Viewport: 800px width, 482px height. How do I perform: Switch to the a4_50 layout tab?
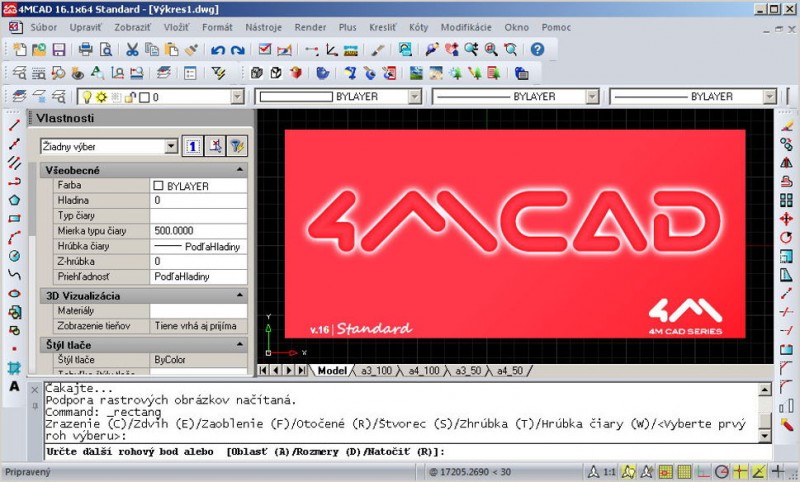coord(510,371)
